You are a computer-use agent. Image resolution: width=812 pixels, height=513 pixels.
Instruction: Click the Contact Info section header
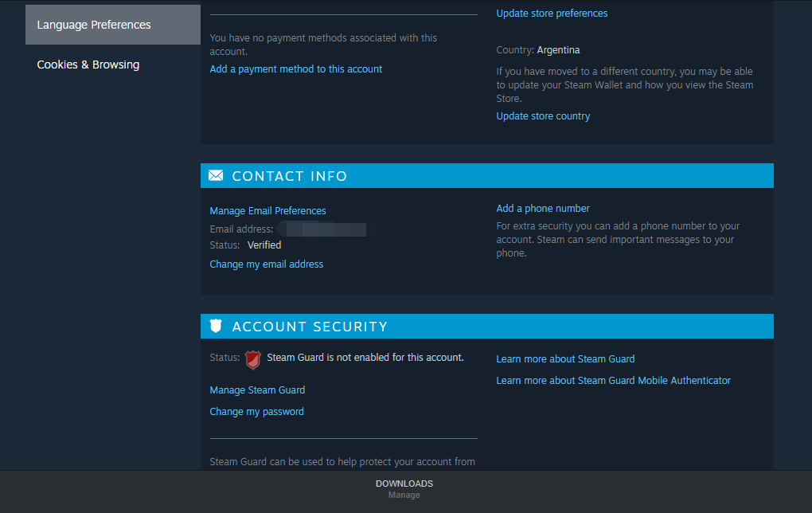[486, 176]
